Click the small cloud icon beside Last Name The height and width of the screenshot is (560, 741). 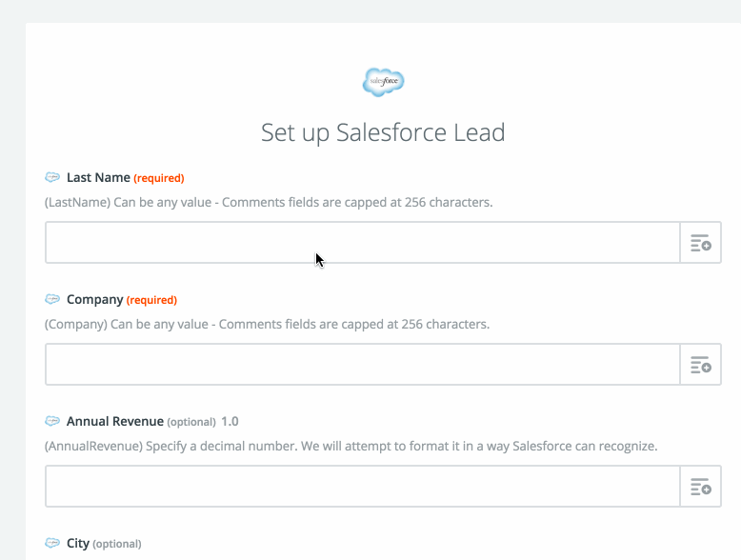[x=52, y=178]
